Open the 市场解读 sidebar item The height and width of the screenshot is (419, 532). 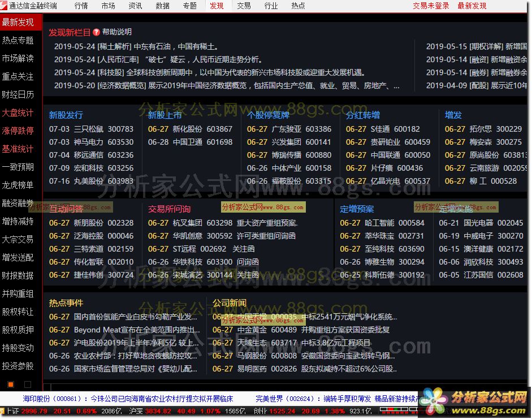18,58
